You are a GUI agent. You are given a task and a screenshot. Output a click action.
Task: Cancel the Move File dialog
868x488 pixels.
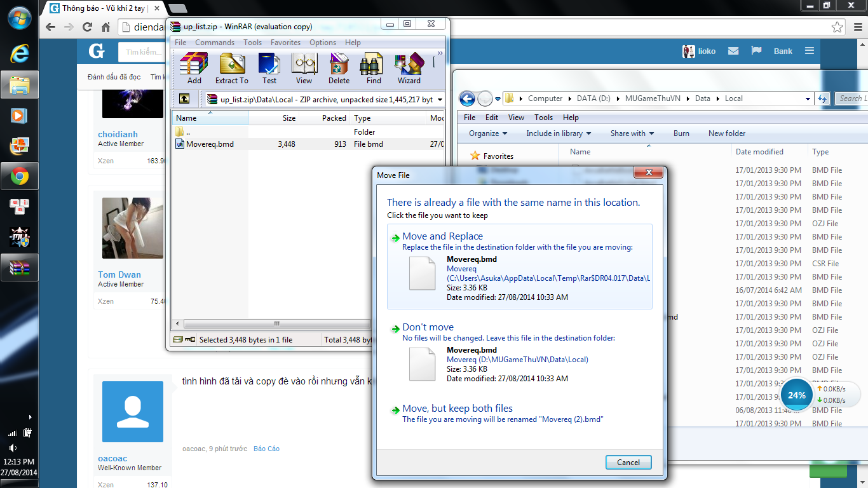pos(628,462)
